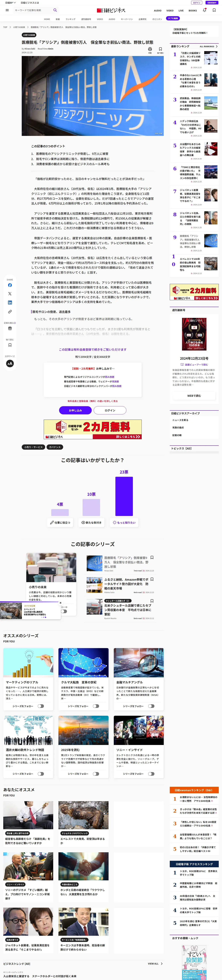Click the ログイン button in paywall box
Viewport: 222px width, 980px height.
tap(110, 410)
